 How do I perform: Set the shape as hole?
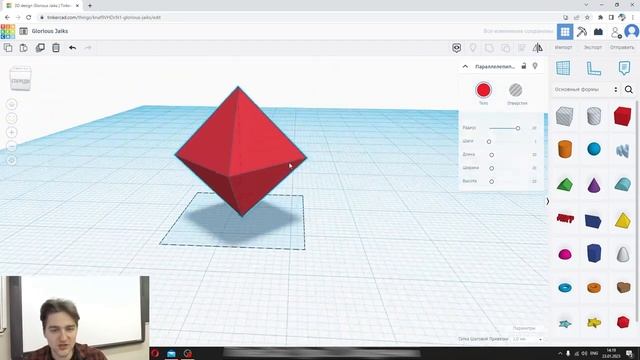pos(516,90)
